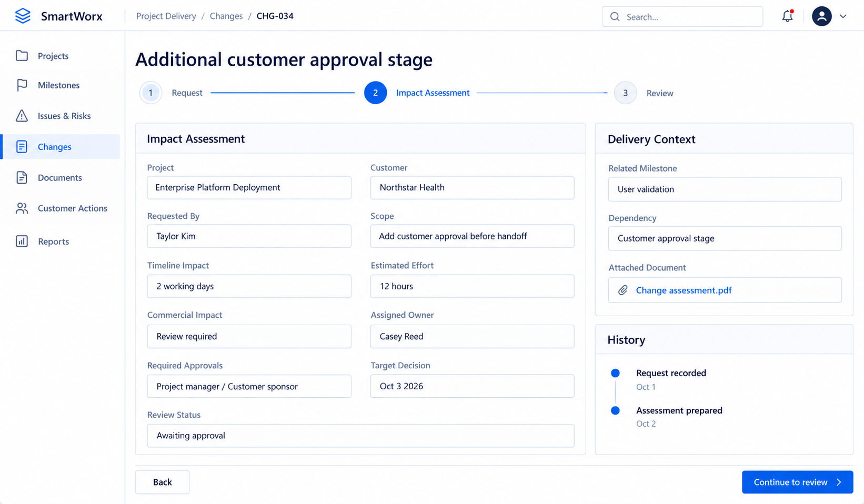The image size is (864, 504).
Task: Click the Project field Enterprise Platform Deployment
Action: (x=249, y=188)
